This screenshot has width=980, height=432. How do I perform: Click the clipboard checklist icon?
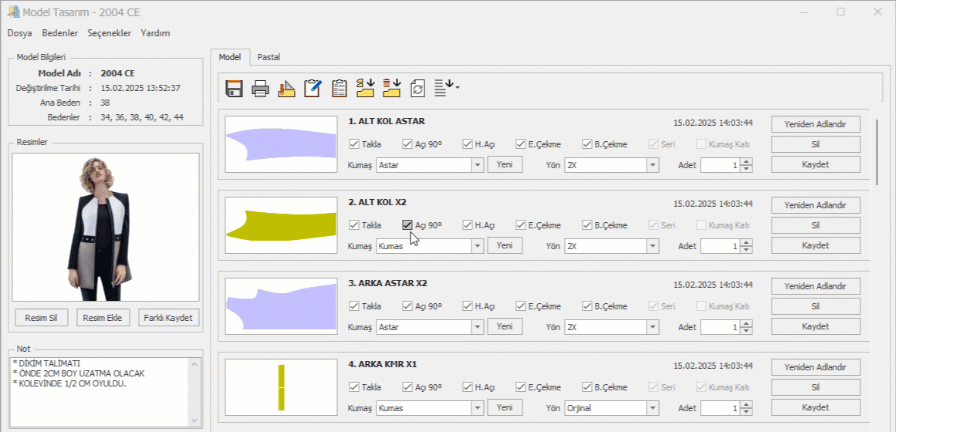(x=339, y=89)
